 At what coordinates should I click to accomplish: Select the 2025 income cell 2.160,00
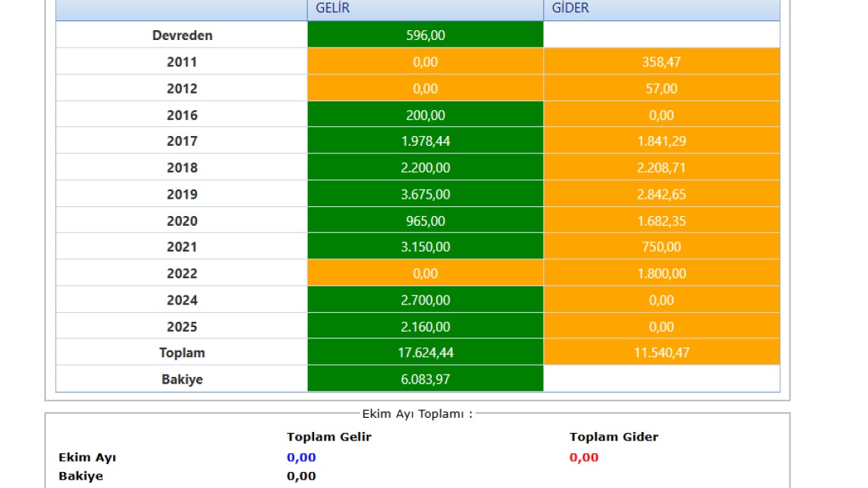(425, 326)
